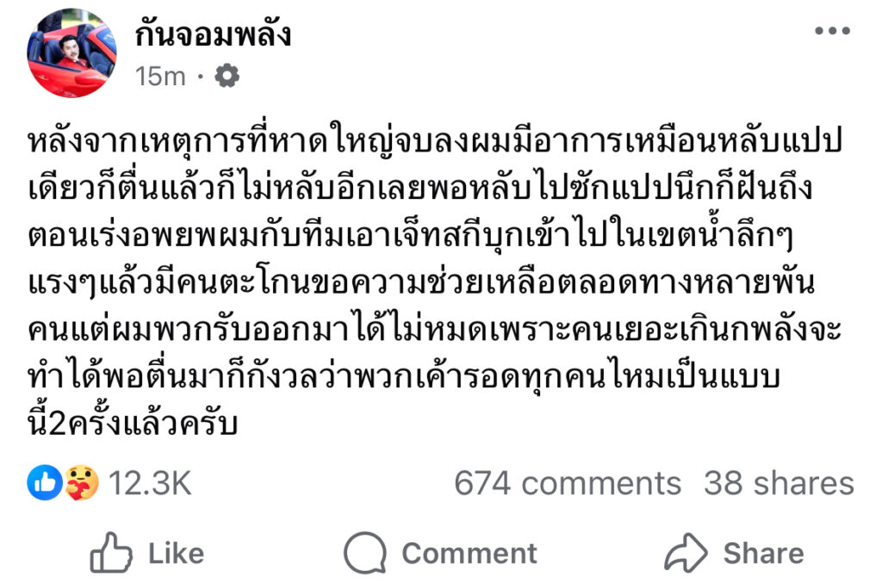The width and height of the screenshot is (882, 588).
Task: Click the 15m post timestamp
Action: point(160,77)
